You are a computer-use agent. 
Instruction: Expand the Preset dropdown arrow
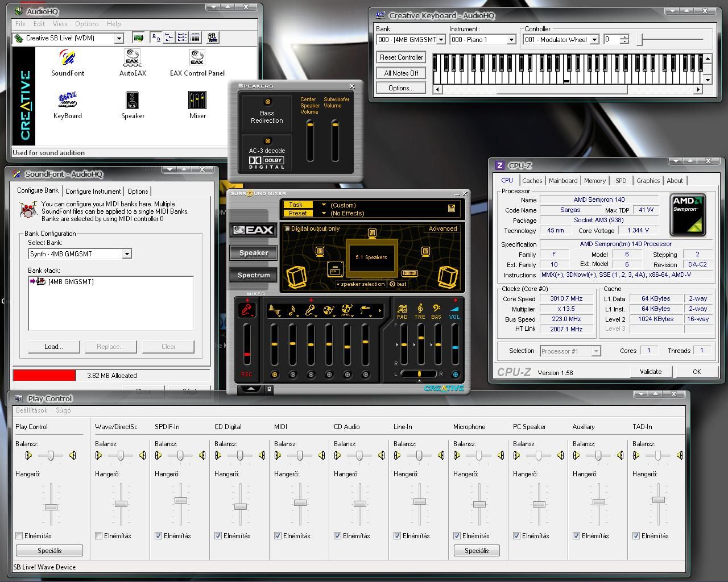(x=324, y=213)
